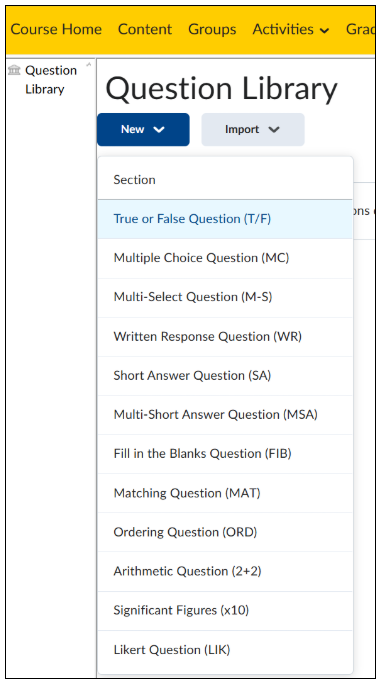Choose Multiple Choice Question (MC)
The height and width of the screenshot is (686, 381).
tap(225, 258)
